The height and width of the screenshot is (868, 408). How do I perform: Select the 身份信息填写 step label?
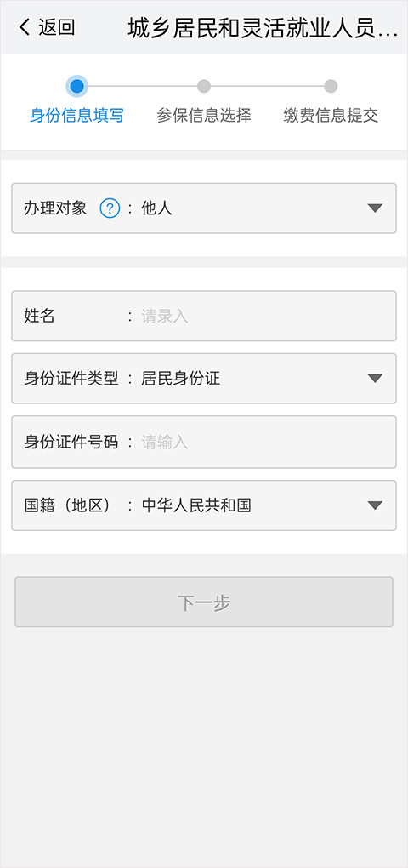click(76, 115)
